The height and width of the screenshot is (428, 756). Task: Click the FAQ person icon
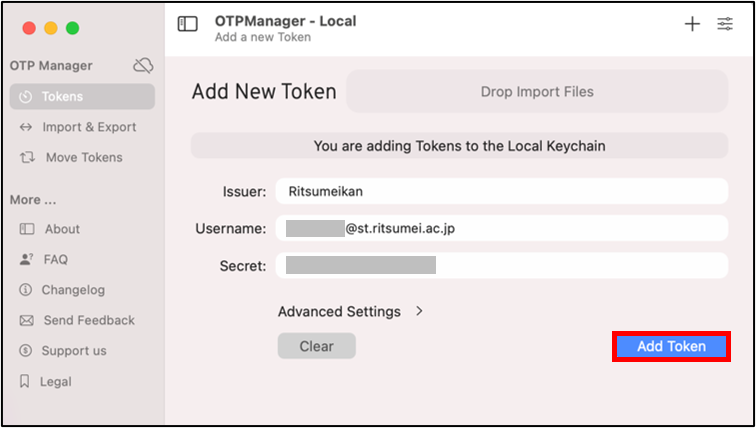pos(26,259)
